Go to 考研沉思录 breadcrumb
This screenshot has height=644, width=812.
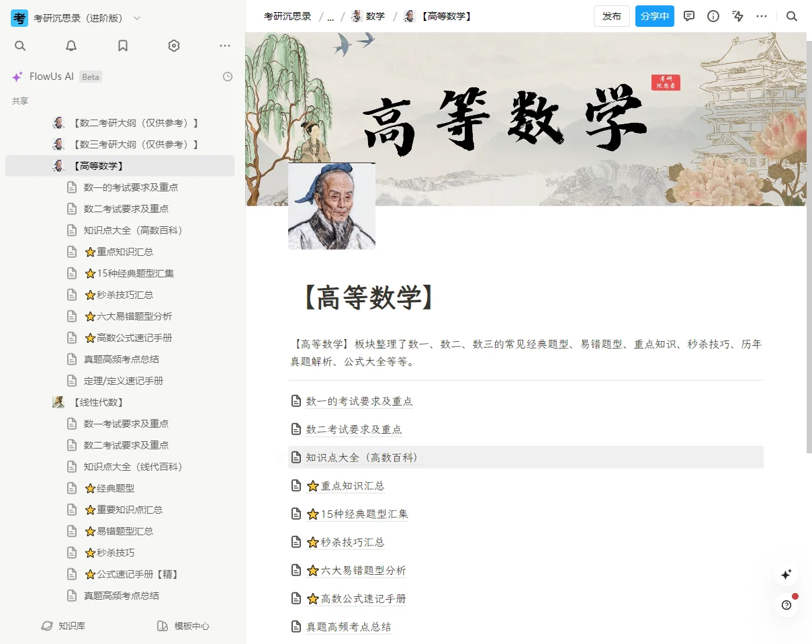pos(287,16)
